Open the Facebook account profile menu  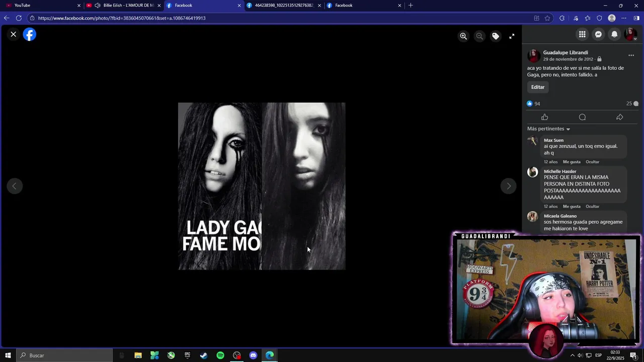point(630,34)
